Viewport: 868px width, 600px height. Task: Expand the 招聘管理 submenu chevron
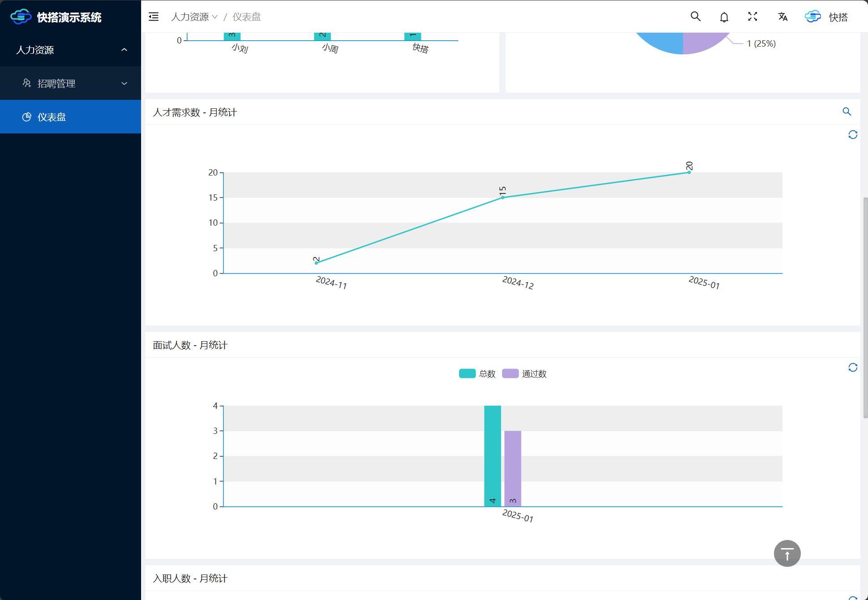pos(125,83)
